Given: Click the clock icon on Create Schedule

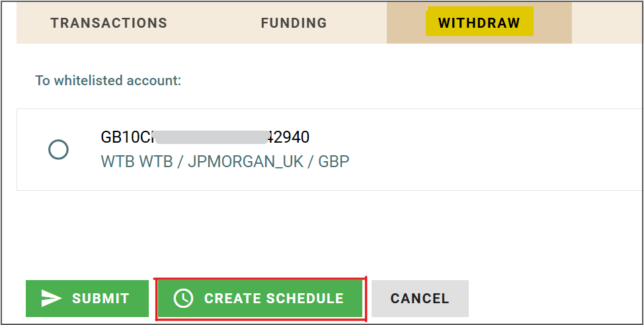Looking at the screenshot, I should [x=183, y=299].
